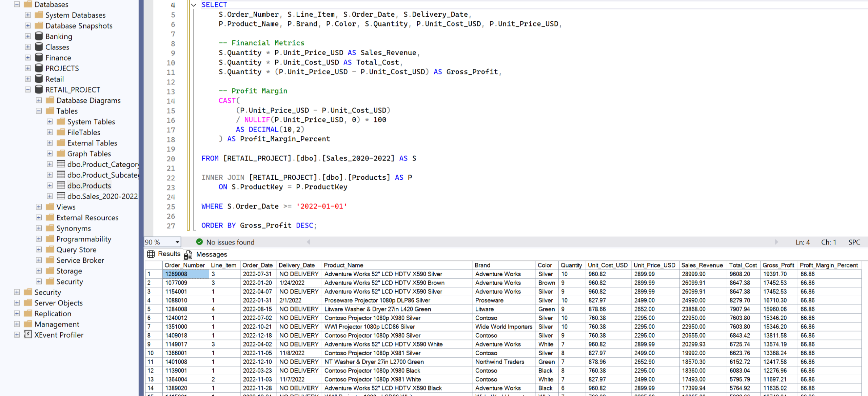Click the dbo.Product_Subcategory table grid icon
The height and width of the screenshot is (396, 868).
[61, 175]
